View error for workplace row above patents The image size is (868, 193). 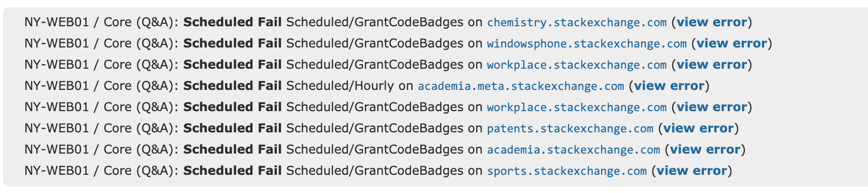point(712,107)
